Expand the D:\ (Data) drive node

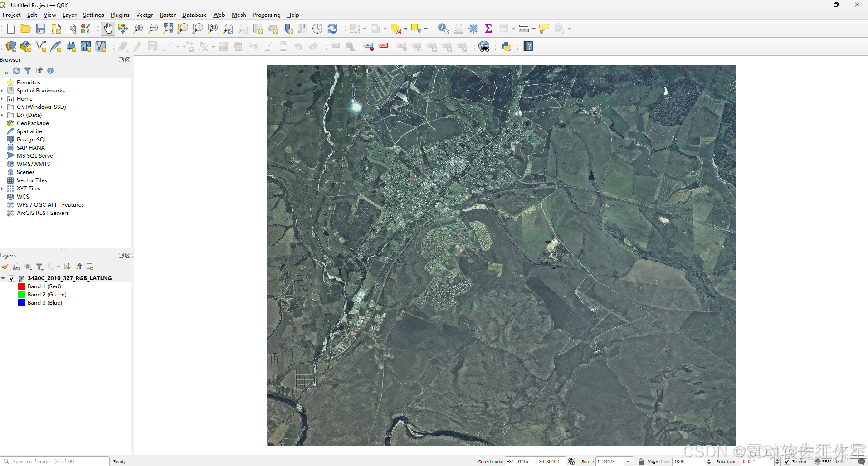[x=2, y=115]
